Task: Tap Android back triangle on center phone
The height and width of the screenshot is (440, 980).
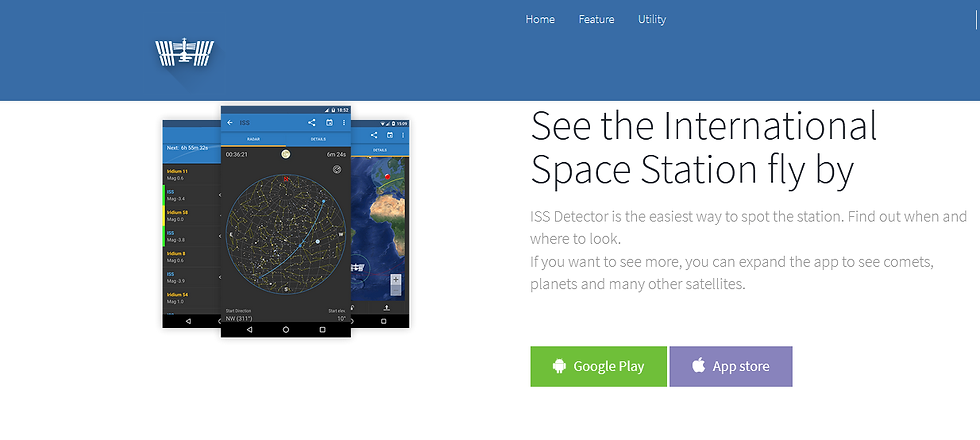Action: [x=249, y=329]
